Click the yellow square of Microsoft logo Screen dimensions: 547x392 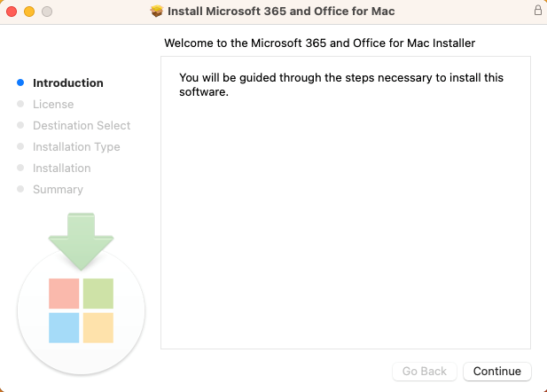point(98,328)
